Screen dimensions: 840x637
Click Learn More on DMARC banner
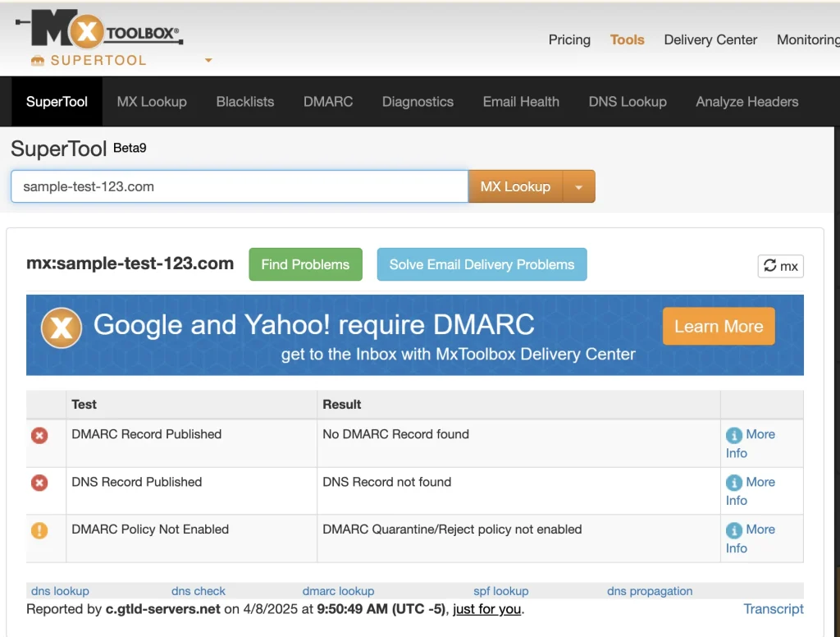click(719, 326)
